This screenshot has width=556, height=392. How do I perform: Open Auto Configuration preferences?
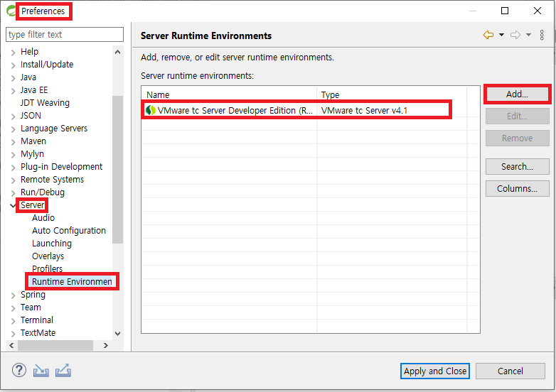click(69, 231)
